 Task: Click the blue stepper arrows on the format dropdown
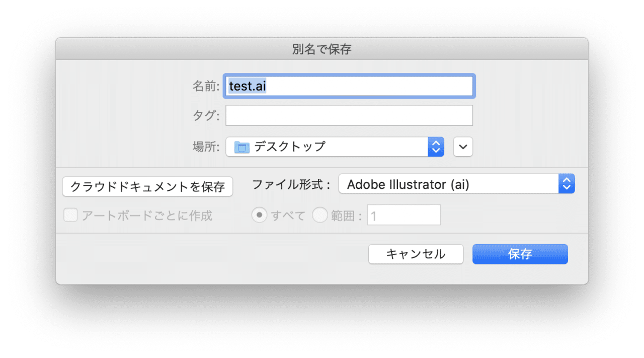[566, 183]
